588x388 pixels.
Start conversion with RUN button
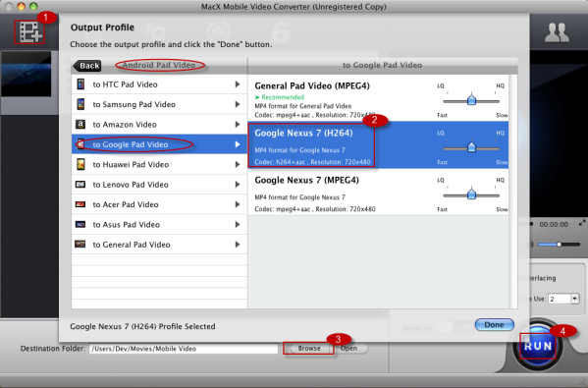pos(538,346)
